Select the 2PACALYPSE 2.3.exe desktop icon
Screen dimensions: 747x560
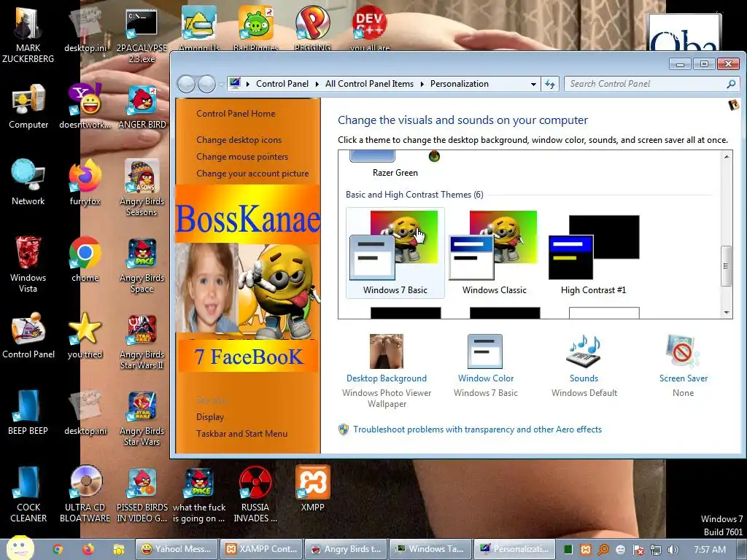(x=142, y=36)
